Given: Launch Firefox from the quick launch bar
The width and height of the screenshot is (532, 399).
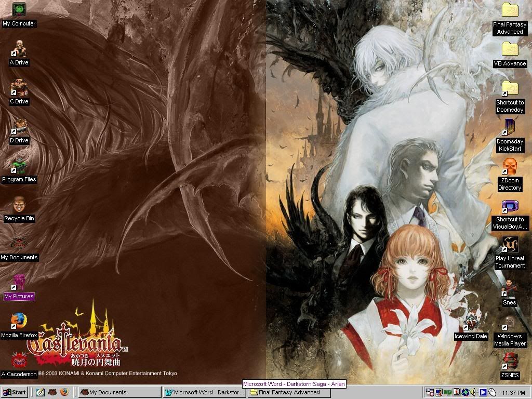Looking at the screenshot, I should (64, 393).
